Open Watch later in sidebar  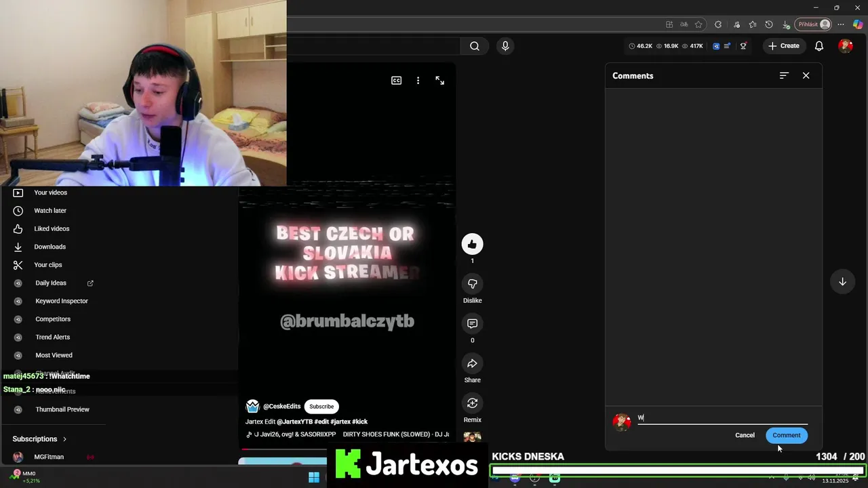51,211
